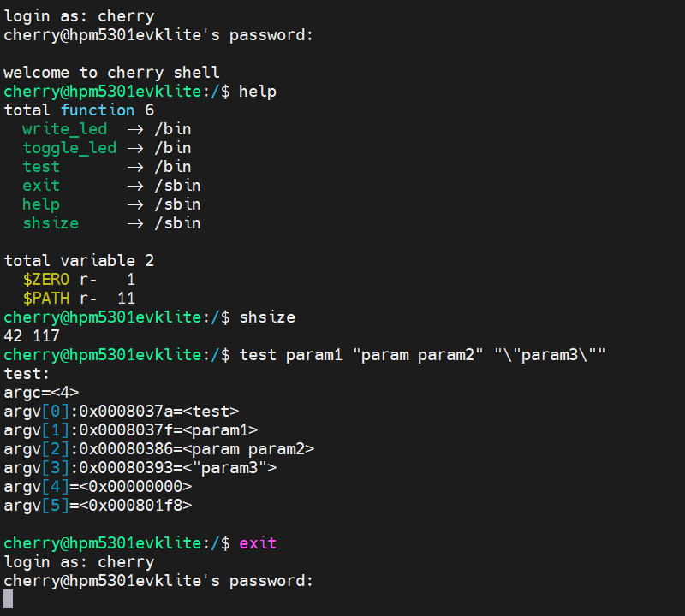Image resolution: width=685 pixels, height=616 pixels.
Task: Click the magenta exit command
Action: [258, 543]
